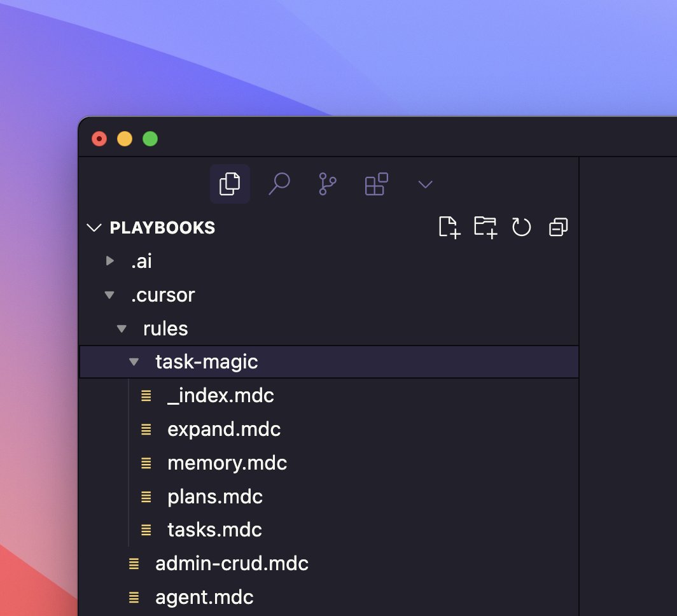
Task: Open the plans.mdc file
Action: pyautogui.click(x=215, y=497)
